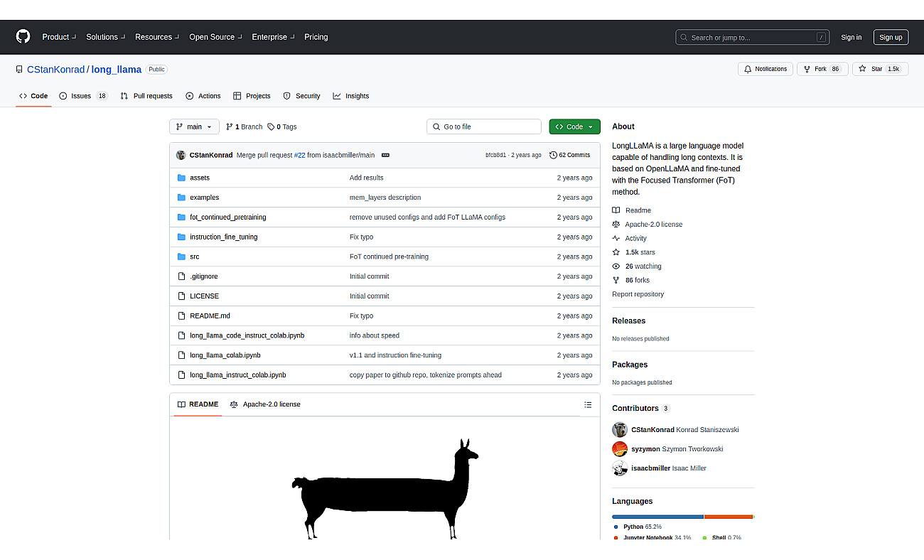Select the Actions tab

pyautogui.click(x=203, y=96)
